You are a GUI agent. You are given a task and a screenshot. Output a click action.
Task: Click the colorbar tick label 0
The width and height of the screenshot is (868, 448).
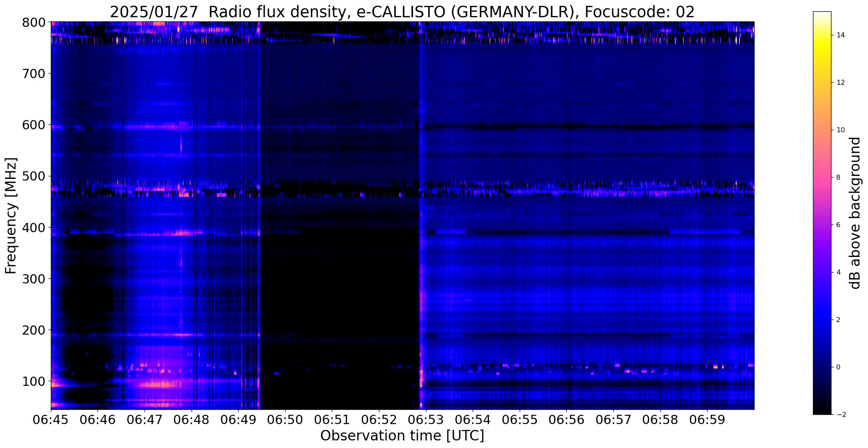point(839,367)
